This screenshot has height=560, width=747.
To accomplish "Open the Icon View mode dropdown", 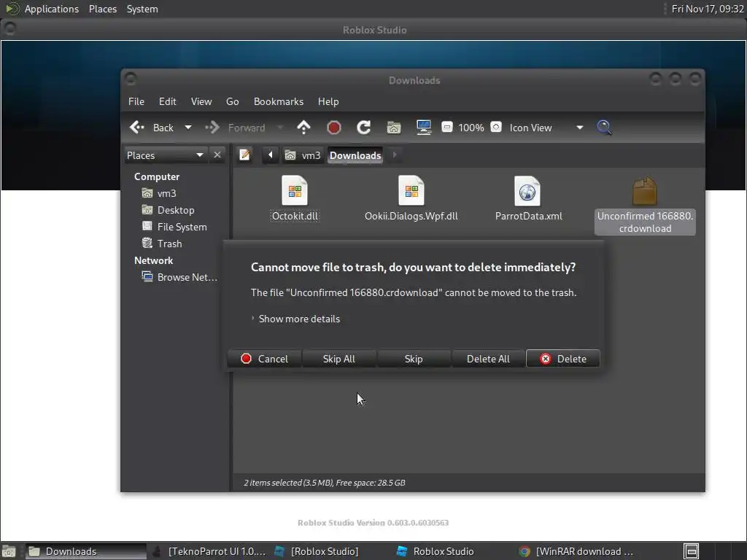I will 546,128.
